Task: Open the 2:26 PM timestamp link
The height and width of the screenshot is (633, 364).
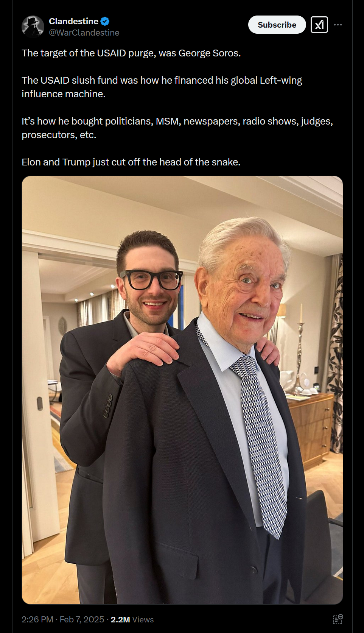Action: coord(37,619)
